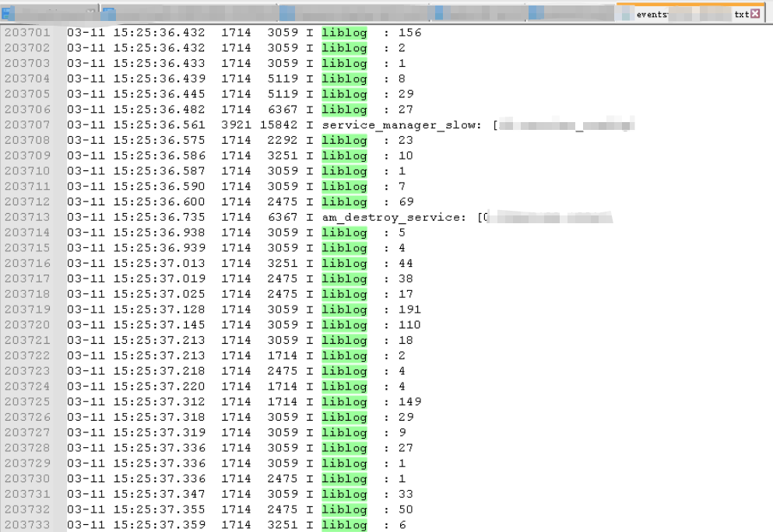This screenshot has width=773, height=532.
Task: Switch to the events txt file tab
Action: (690, 14)
